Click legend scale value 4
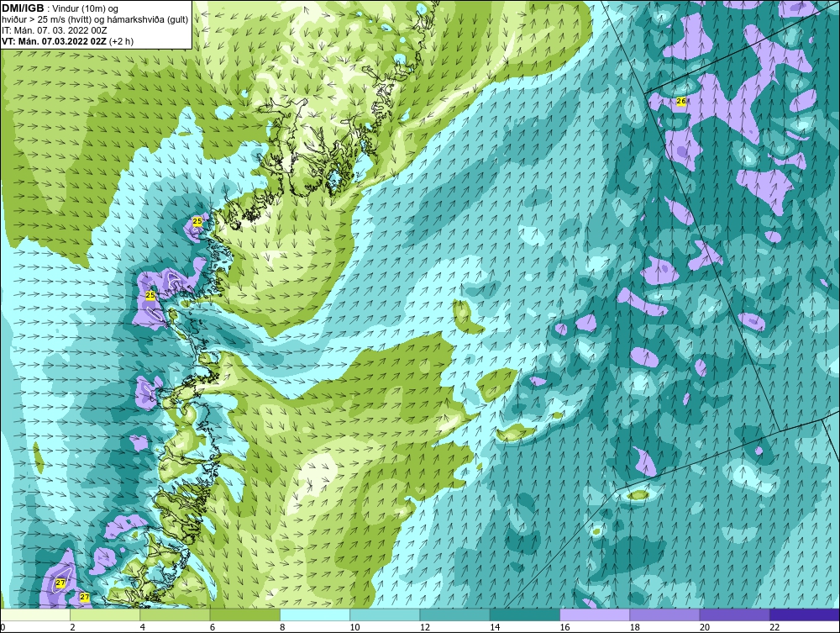840x633 pixels. (x=143, y=628)
